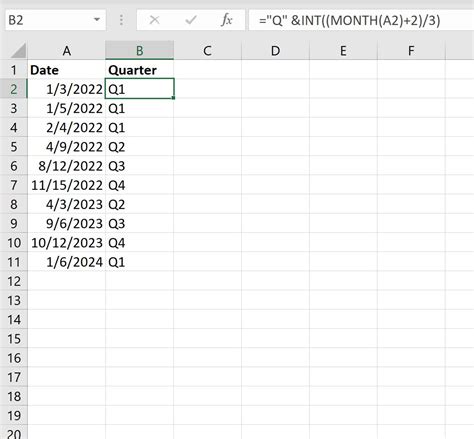Click the formula bar resize dots handle
Image resolution: width=474 pixels, height=439 pixels.
point(121,20)
